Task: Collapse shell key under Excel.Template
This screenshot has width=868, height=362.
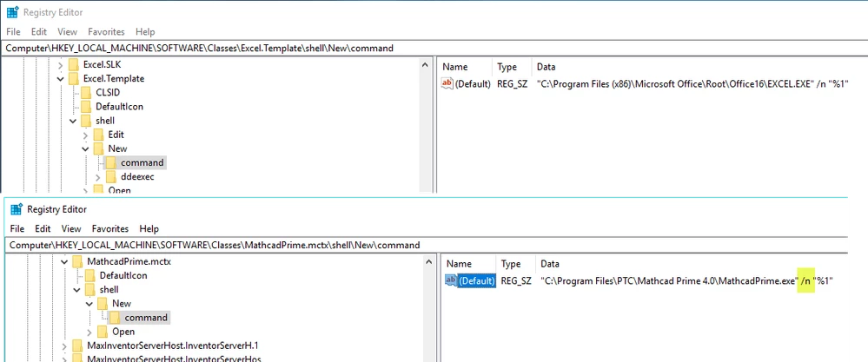Action: point(72,121)
